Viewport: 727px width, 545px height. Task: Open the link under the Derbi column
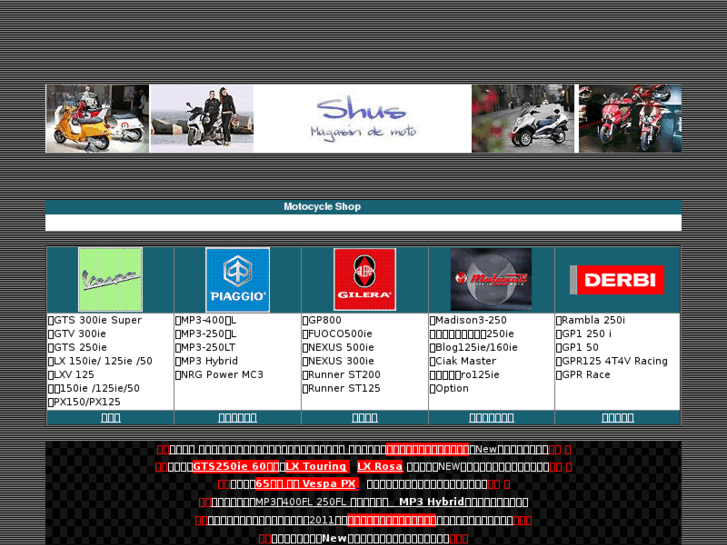point(618,418)
